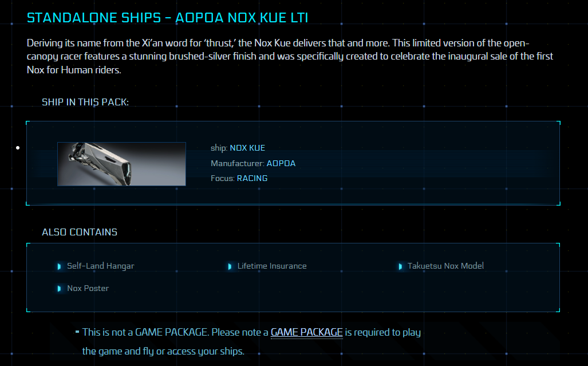588x366 pixels.
Task: Select the AOPOA manufacturer link
Action: [281, 163]
